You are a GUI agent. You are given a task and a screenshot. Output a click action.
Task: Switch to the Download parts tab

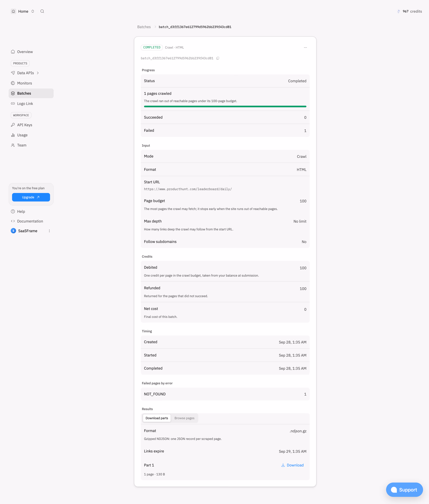pyautogui.click(x=157, y=418)
